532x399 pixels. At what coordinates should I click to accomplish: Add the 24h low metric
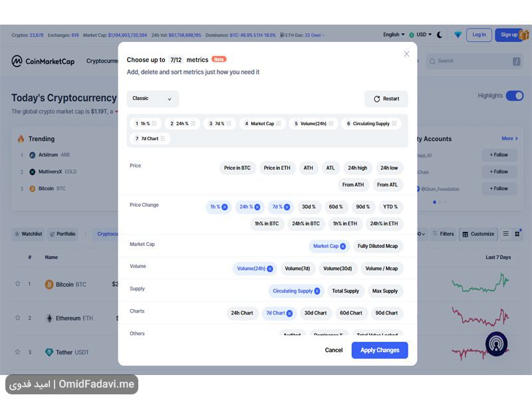[x=389, y=168]
